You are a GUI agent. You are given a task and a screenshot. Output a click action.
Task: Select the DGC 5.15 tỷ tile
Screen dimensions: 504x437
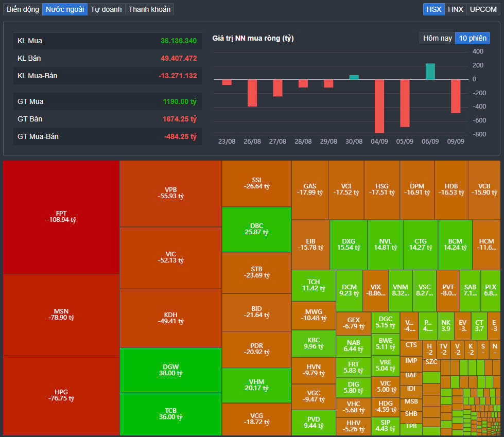(386, 323)
